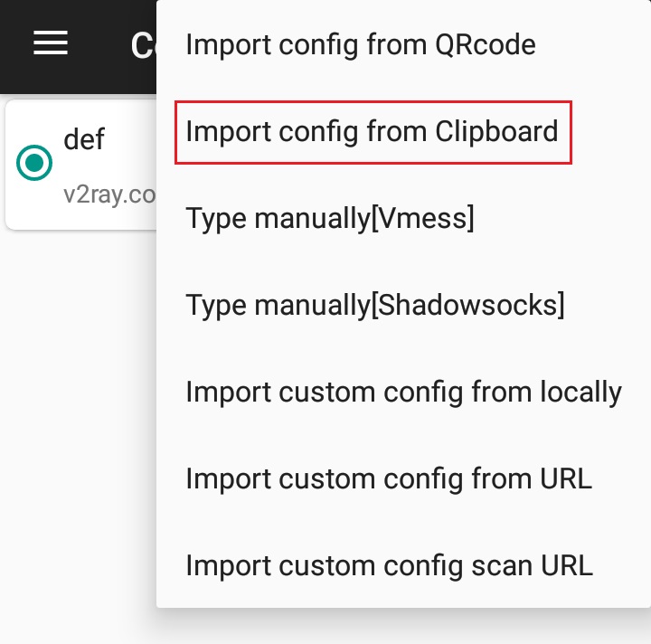
Task: Select Type manually[Shadowsocks] option
Action: click(374, 306)
